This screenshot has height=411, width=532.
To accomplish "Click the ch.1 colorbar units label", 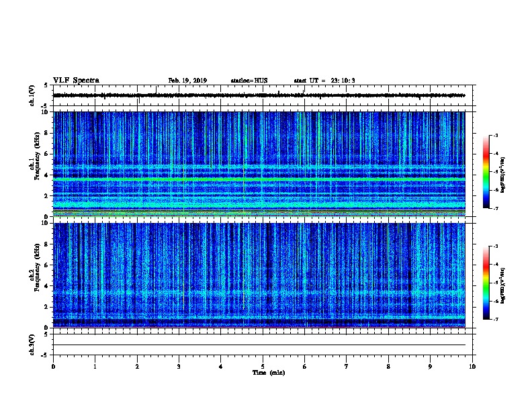I will 503,175.
